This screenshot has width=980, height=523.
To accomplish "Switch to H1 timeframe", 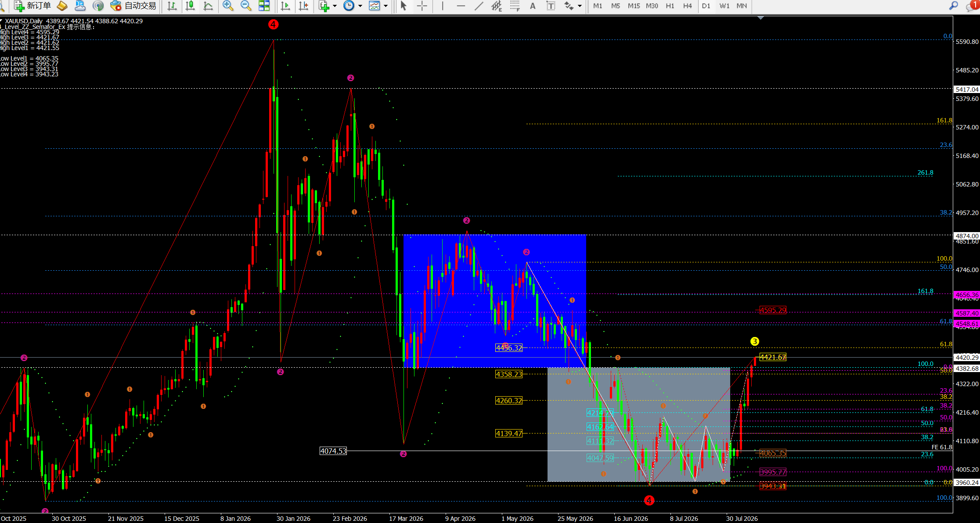I will pos(670,6).
